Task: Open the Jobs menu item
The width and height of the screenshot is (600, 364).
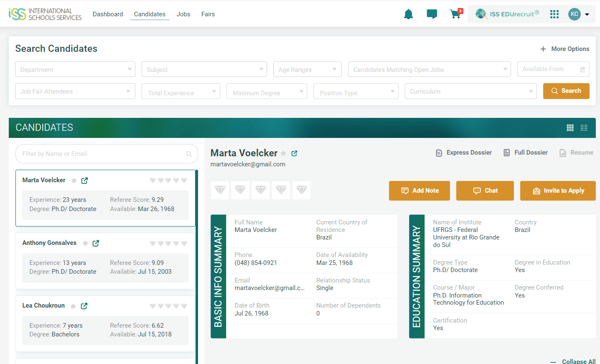Action: pos(183,14)
